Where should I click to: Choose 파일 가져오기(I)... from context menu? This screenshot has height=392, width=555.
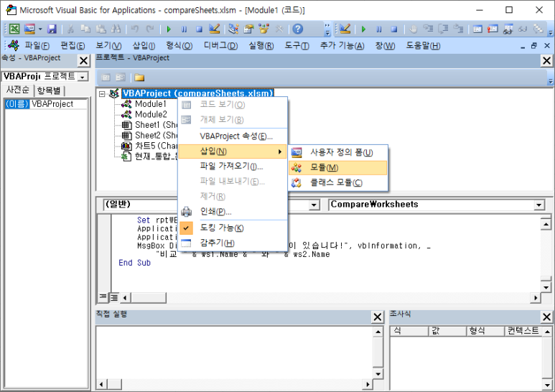[x=233, y=167]
